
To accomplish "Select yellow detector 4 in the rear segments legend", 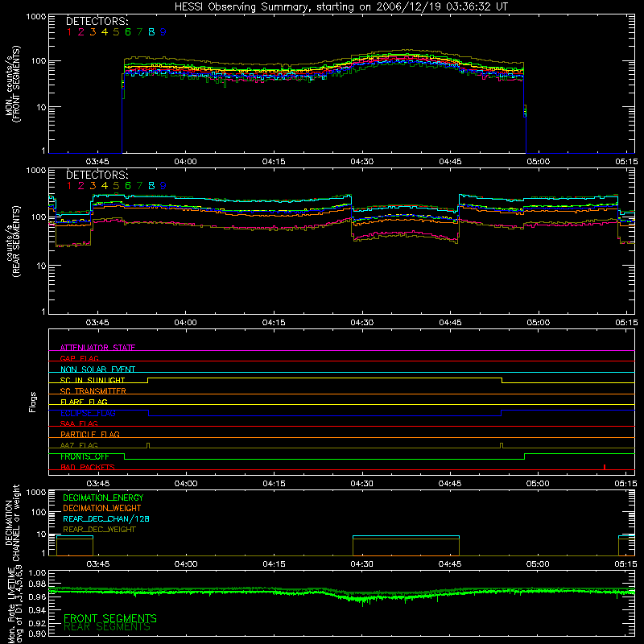I will [105, 186].
